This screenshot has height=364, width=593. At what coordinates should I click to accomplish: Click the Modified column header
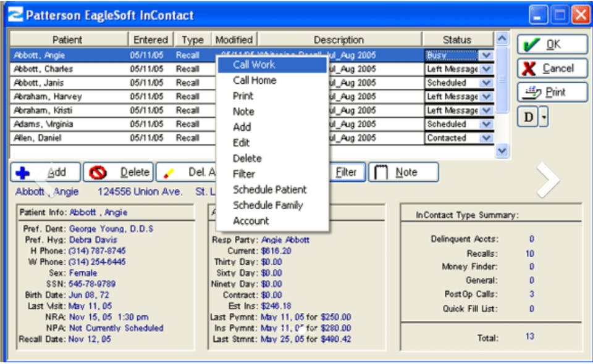[x=233, y=39]
